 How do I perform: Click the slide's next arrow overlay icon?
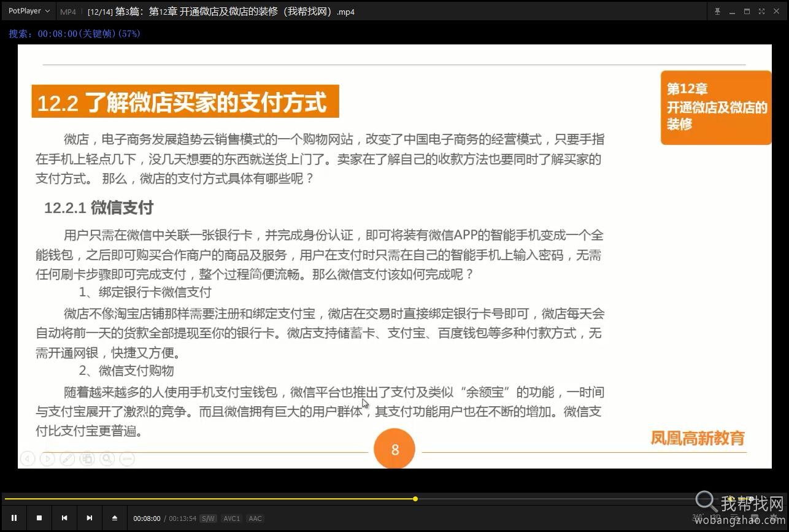point(47,458)
